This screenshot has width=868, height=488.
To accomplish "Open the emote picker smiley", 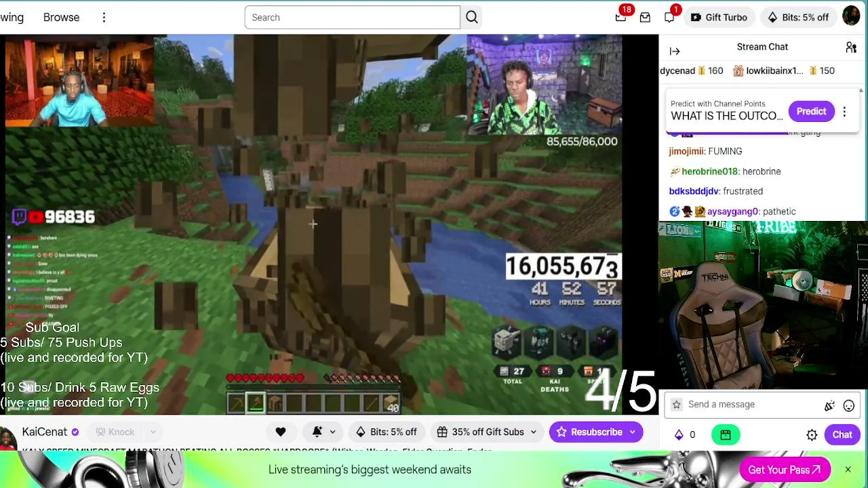I will pos(848,405).
